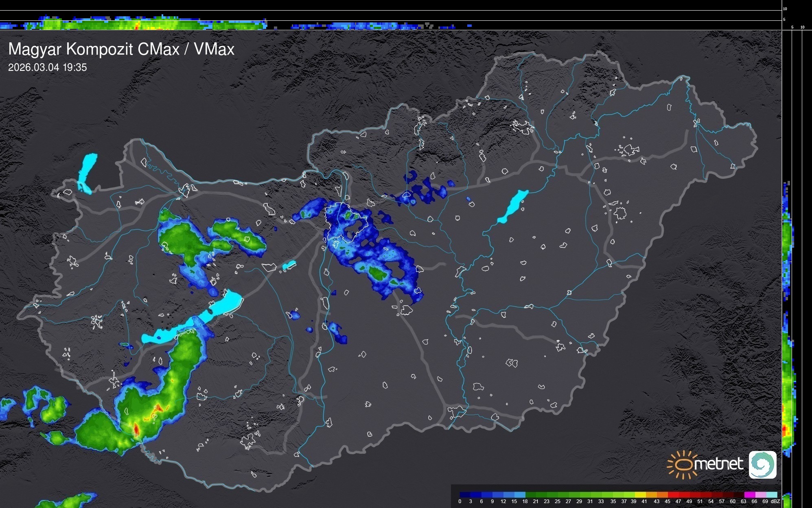
Task: Click the Magyar Kompozit CMax / VMax title
Action: point(121,49)
